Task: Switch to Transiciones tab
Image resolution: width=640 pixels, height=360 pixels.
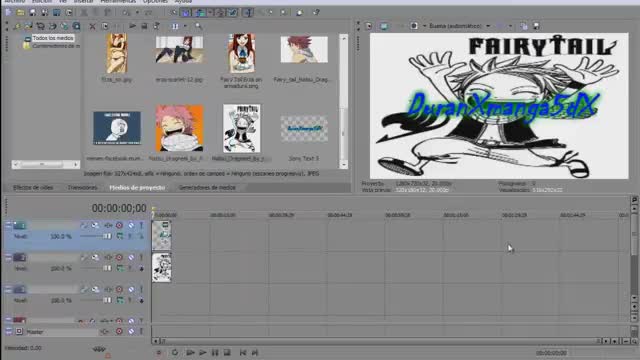Action: pos(82,188)
